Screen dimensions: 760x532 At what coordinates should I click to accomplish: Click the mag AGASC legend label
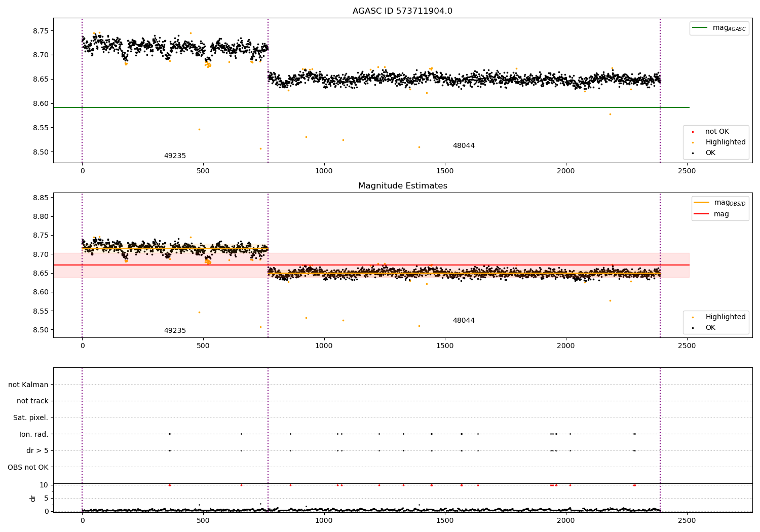click(729, 28)
